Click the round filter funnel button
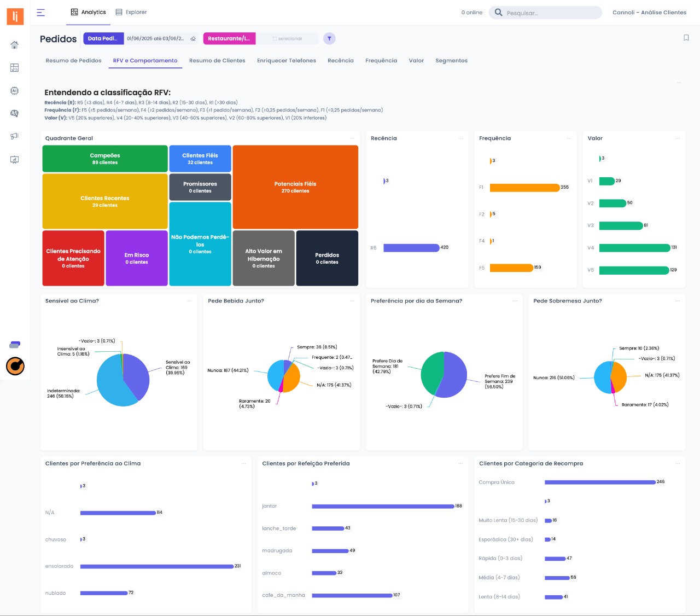This screenshot has width=700, height=616. 329,38
